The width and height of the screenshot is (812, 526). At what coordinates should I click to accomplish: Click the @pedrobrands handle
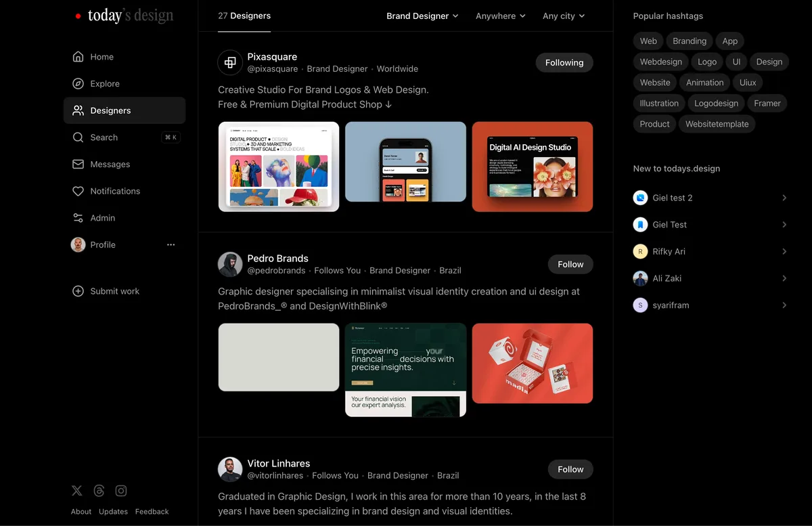click(277, 271)
